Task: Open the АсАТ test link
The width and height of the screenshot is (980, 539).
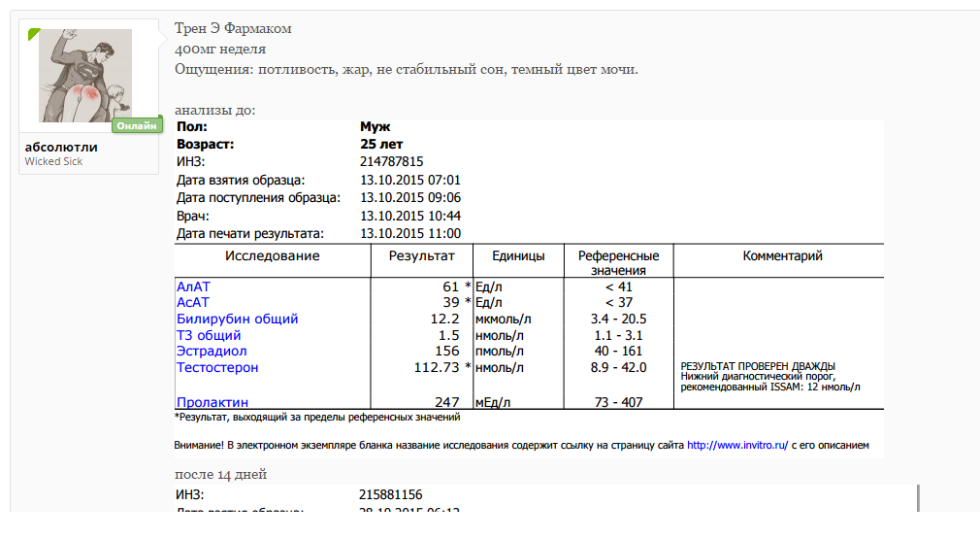Action: pos(193,302)
